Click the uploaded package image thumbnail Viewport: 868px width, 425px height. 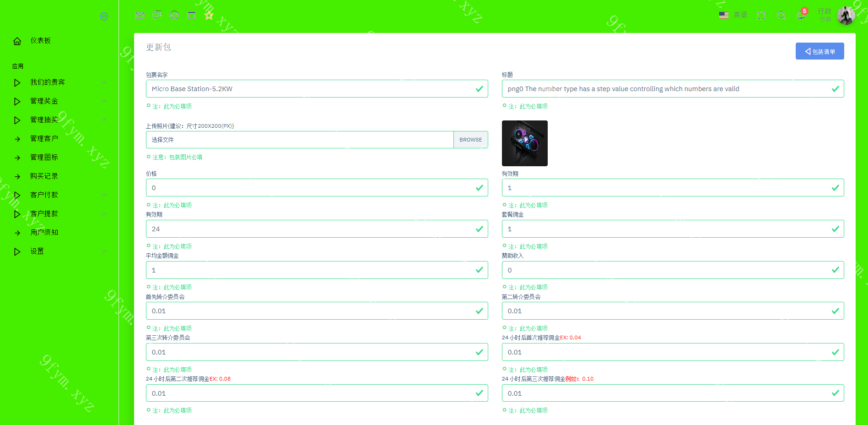tap(525, 143)
